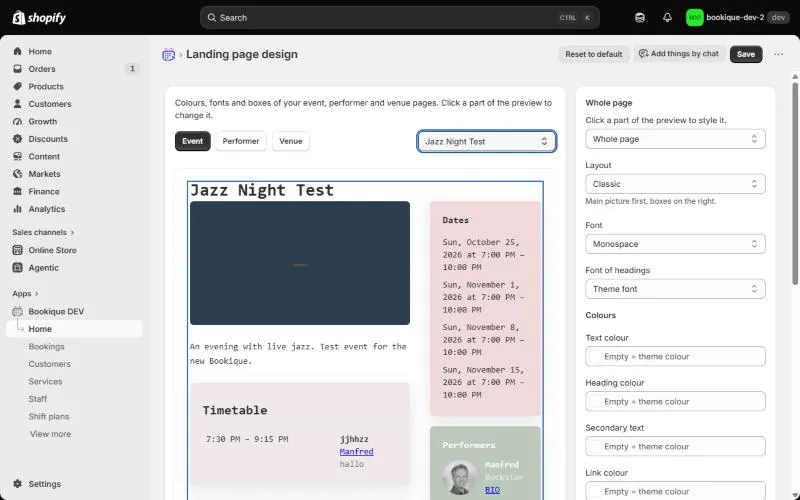The width and height of the screenshot is (800, 500).
Task: Click the Agentic channel icon
Action: tap(18, 267)
